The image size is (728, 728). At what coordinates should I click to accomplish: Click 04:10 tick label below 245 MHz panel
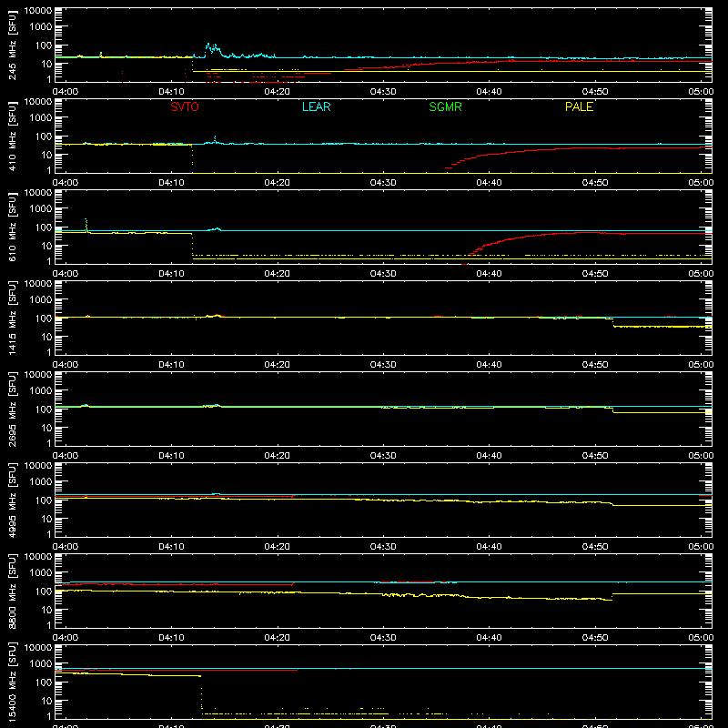click(x=171, y=92)
